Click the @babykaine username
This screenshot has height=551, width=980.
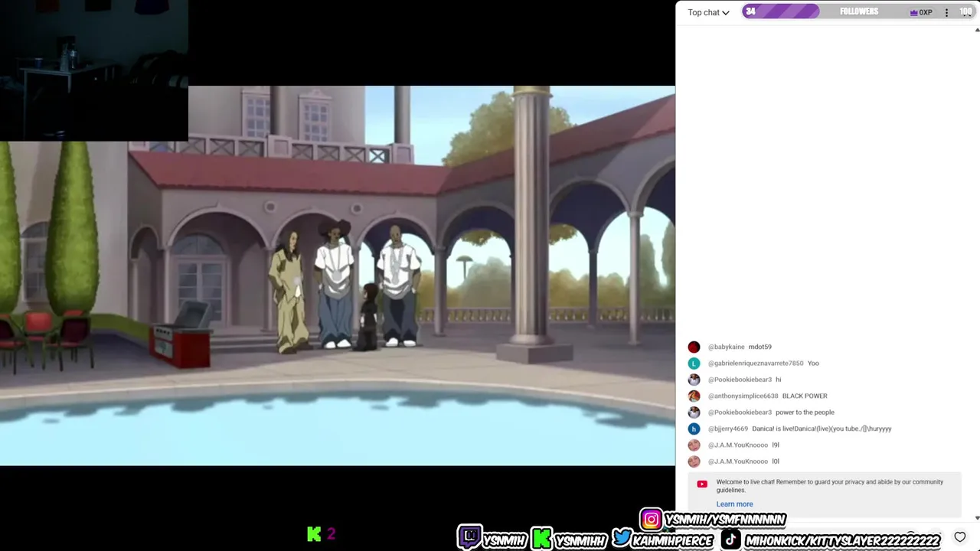pos(726,347)
